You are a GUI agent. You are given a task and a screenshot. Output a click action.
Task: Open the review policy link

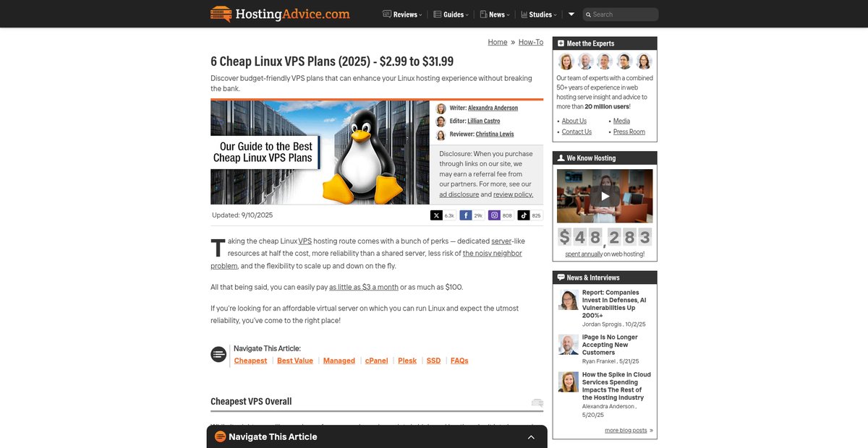514,194
